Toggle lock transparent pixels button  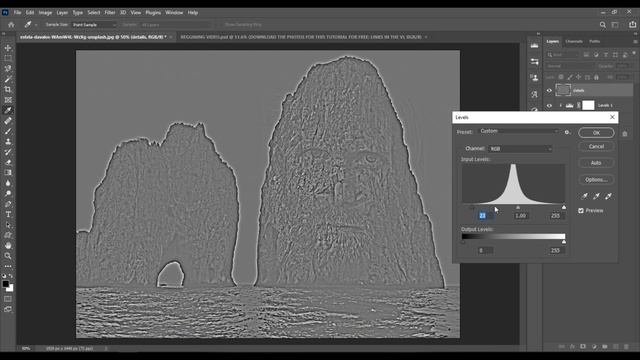[x=561, y=77]
